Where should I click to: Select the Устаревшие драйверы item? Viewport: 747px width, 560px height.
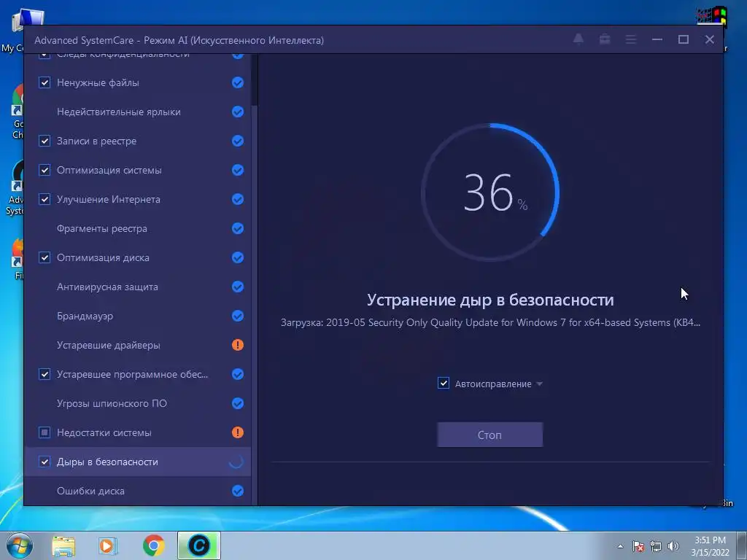tap(138, 345)
